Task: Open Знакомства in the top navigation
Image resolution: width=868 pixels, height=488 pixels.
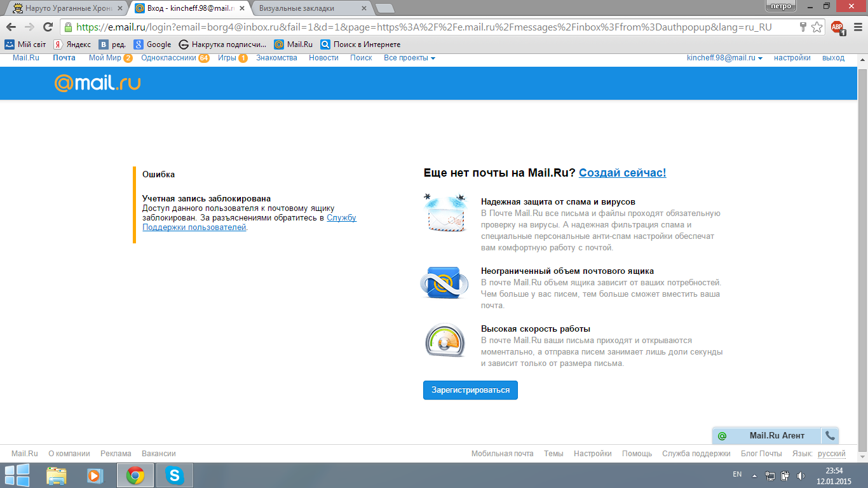Action: pyautogui.click(x=276, y=58)
